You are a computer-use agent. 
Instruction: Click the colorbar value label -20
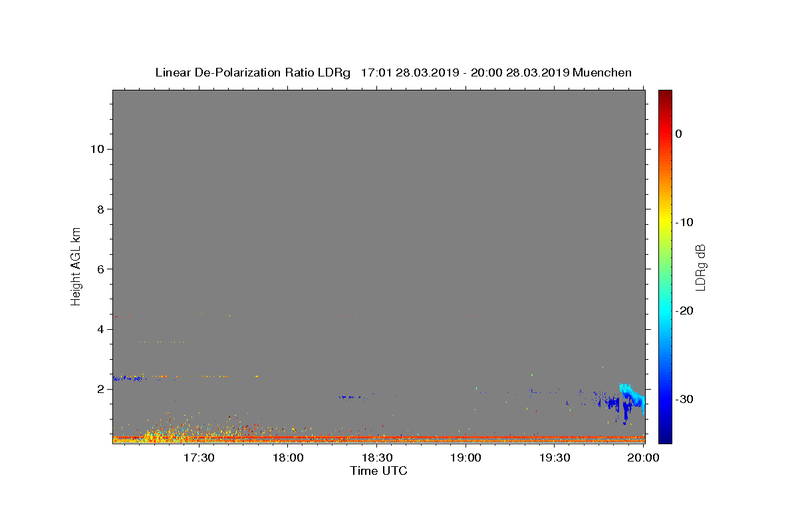(685, 311)
